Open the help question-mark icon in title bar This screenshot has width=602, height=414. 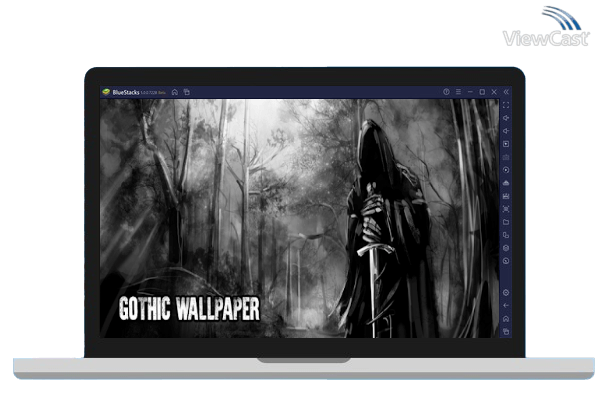[446, 92]
